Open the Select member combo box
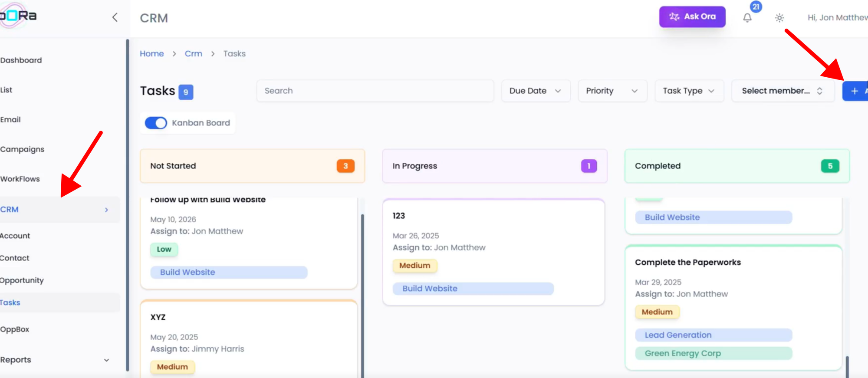 [x=783, y=91]
